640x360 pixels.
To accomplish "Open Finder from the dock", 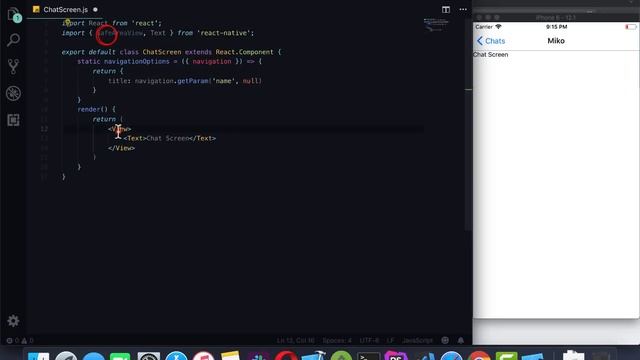I will (39, 356).
